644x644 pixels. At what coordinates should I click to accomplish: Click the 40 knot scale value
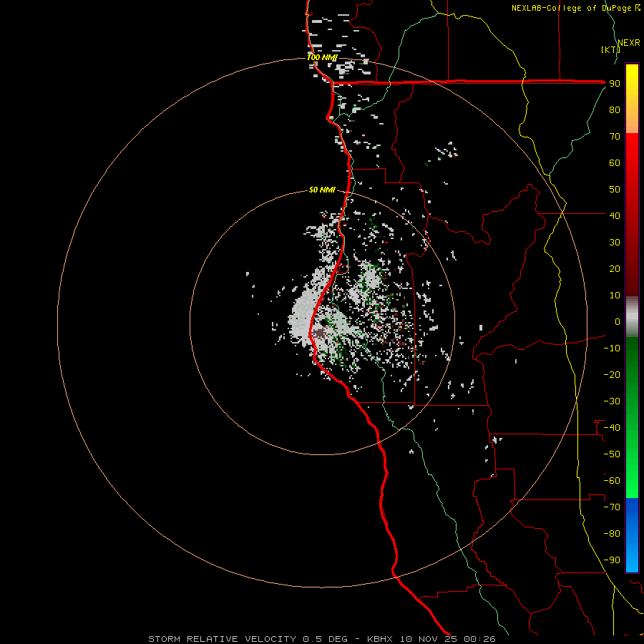(615, 215)
